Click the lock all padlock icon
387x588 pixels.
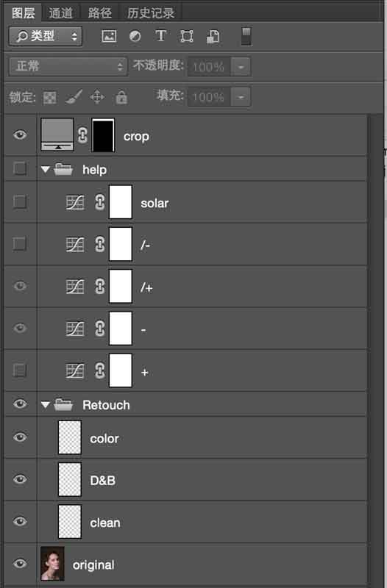121,97
